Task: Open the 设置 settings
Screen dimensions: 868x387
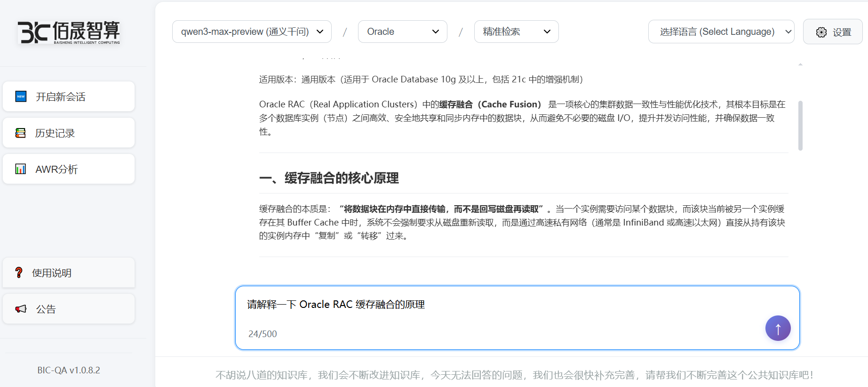Action: 833,32
